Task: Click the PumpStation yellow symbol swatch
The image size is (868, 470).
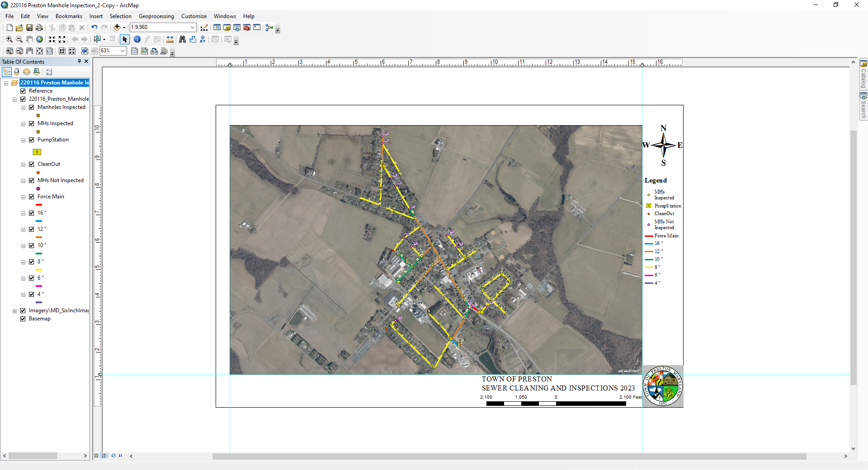Action: (x=37, y=152)
